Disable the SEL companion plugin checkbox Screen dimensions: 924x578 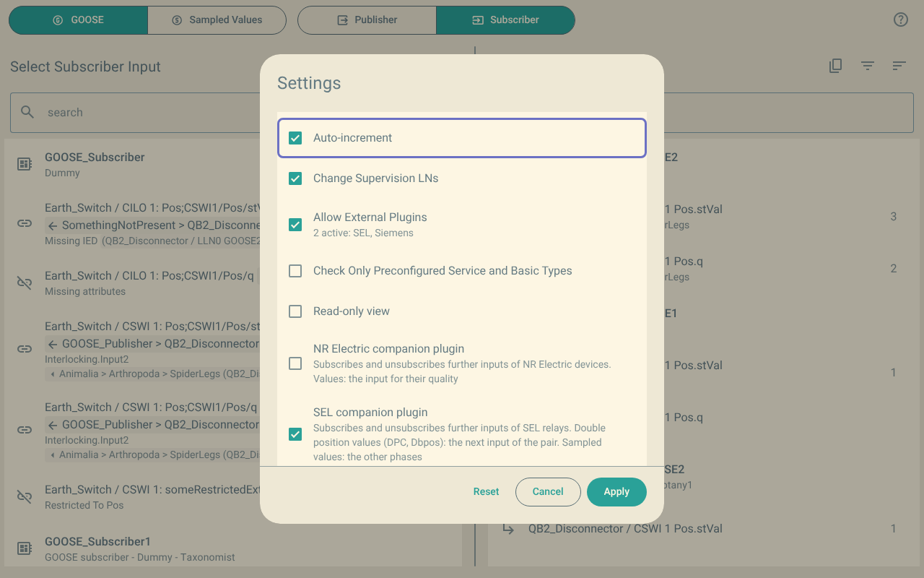tap(295, 434)
